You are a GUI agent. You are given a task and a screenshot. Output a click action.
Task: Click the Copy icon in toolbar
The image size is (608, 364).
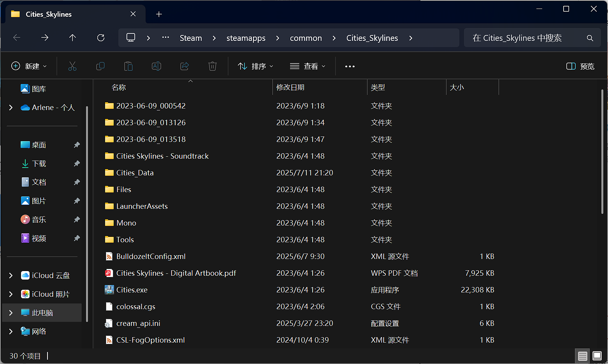coord(100,66)
